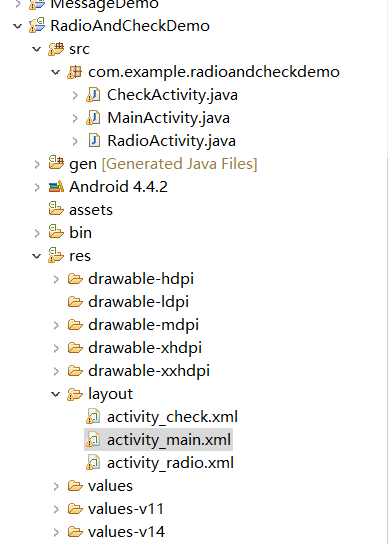Select the 'com.example.radioandcheckdemo' package label

214,72
